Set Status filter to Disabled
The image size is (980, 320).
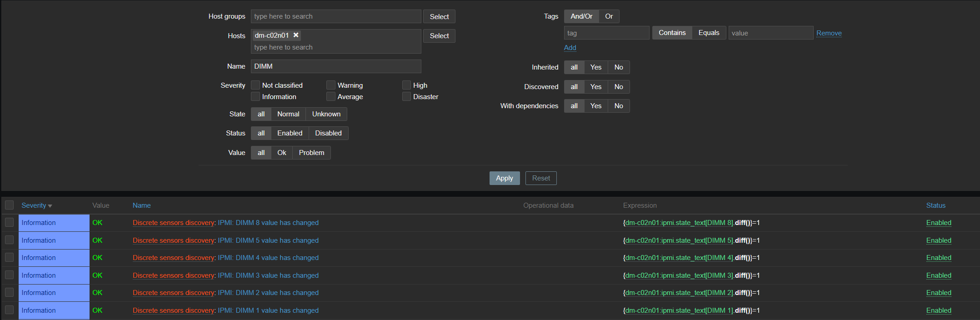point(328,133)
